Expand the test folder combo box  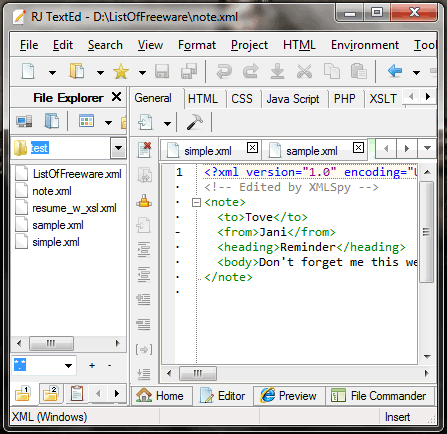118,148
